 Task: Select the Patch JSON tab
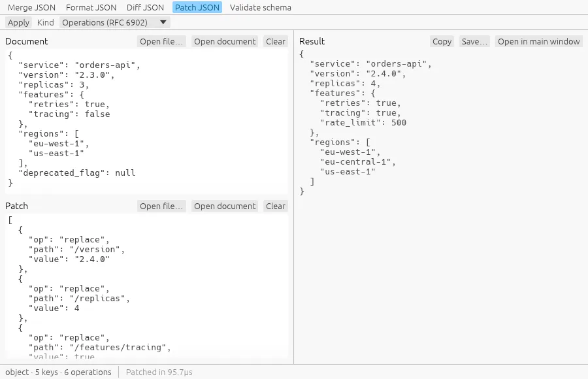(197, 7)
